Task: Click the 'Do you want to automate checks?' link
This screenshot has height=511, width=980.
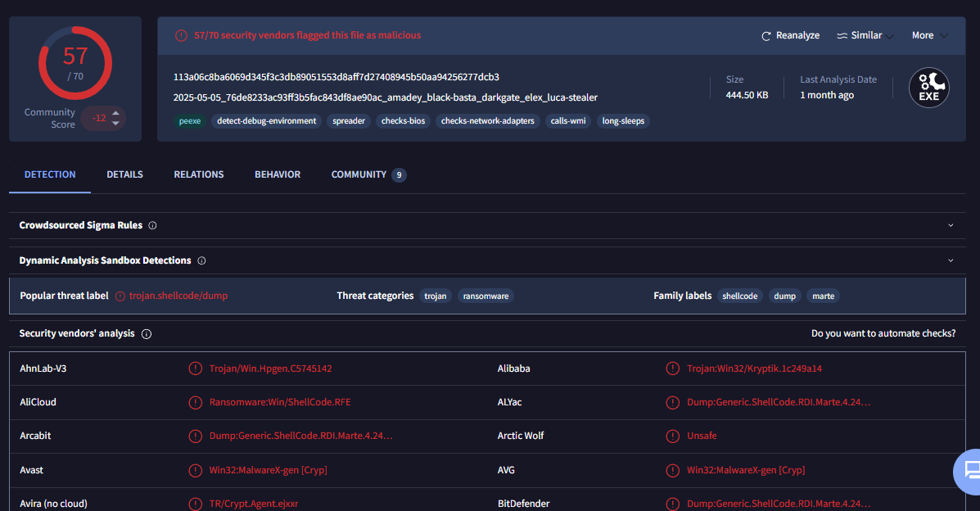Action: pos(883,333)
